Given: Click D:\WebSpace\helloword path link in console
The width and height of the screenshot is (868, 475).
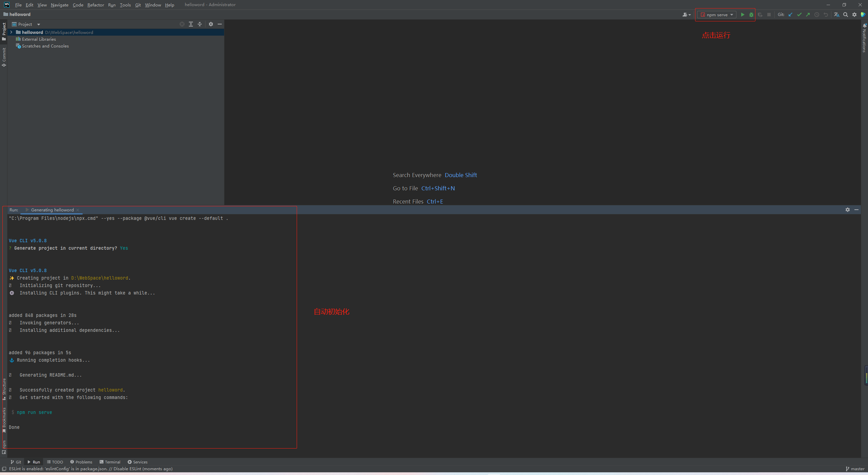Looking at the screenshot, I should pyautogui.click(x=100, y=278).
